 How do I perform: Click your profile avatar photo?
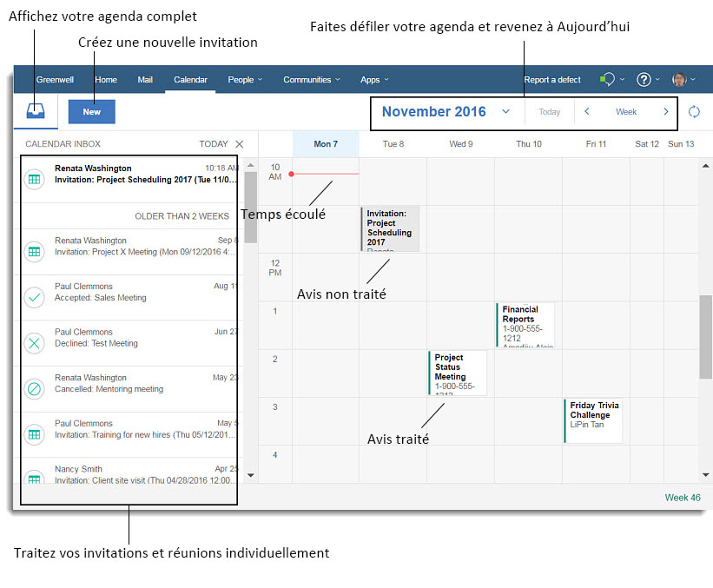(x=677, y=78)
